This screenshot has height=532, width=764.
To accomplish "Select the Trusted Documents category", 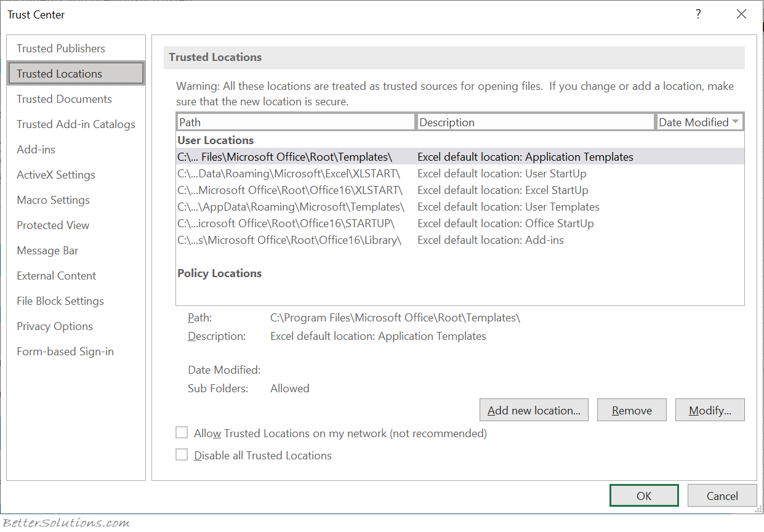I will 64,99.
